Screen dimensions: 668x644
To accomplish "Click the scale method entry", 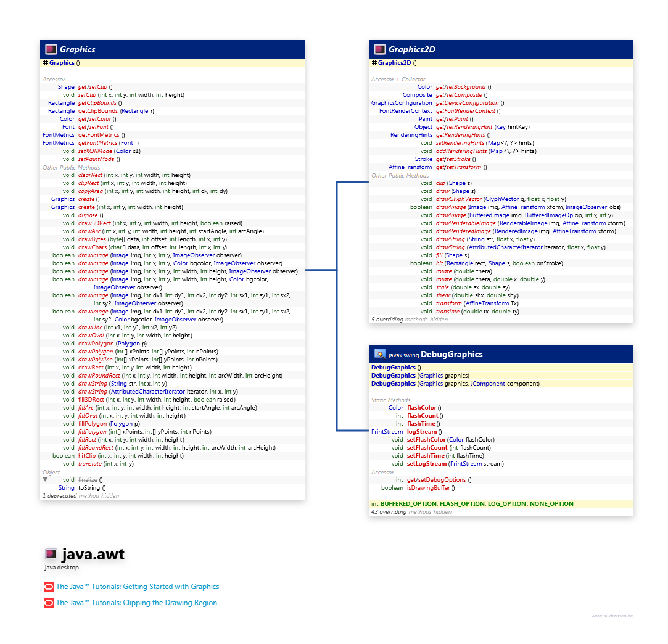I will point(442,287).
